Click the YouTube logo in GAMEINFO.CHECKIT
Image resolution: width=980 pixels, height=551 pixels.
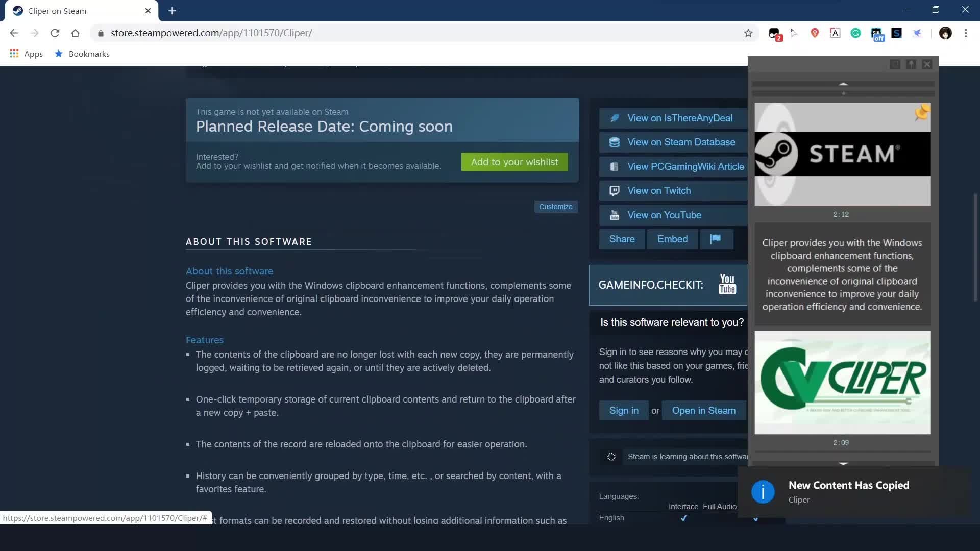pos(727,284)
